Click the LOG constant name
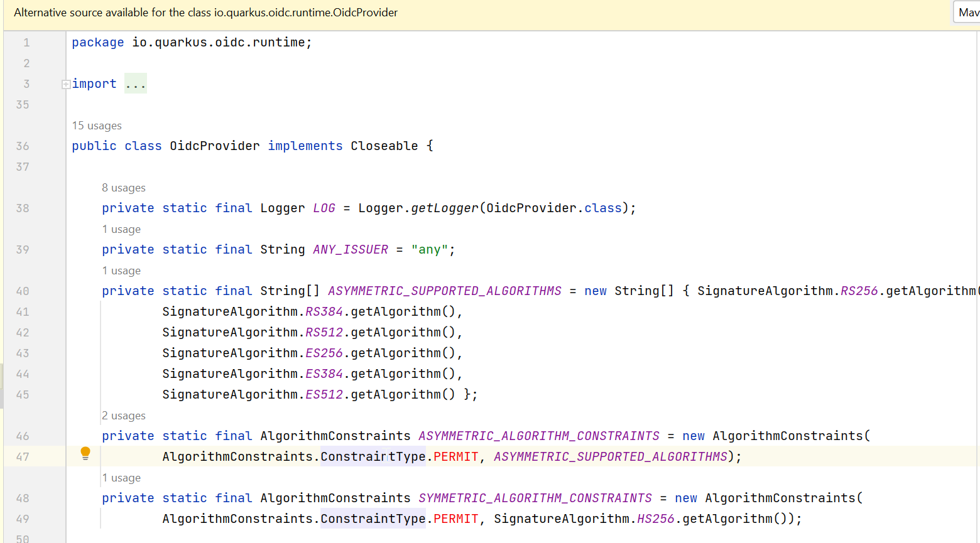 [x=324, y=208]
